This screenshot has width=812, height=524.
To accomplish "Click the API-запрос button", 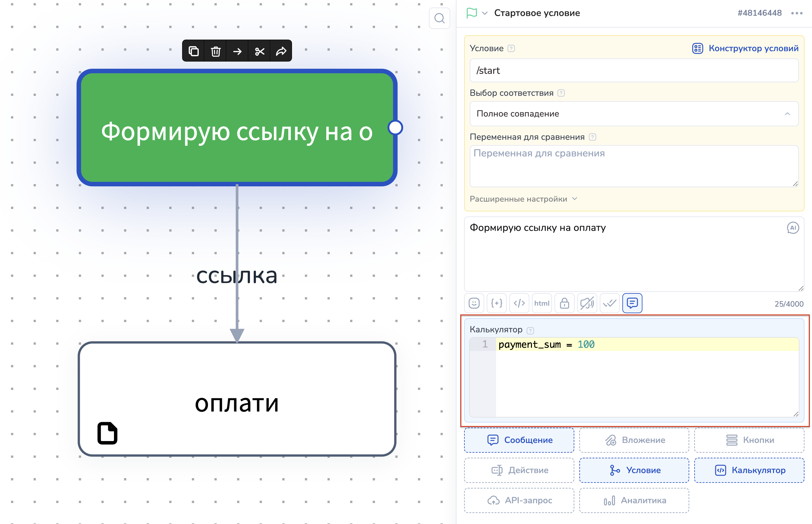I will (519, 500).
